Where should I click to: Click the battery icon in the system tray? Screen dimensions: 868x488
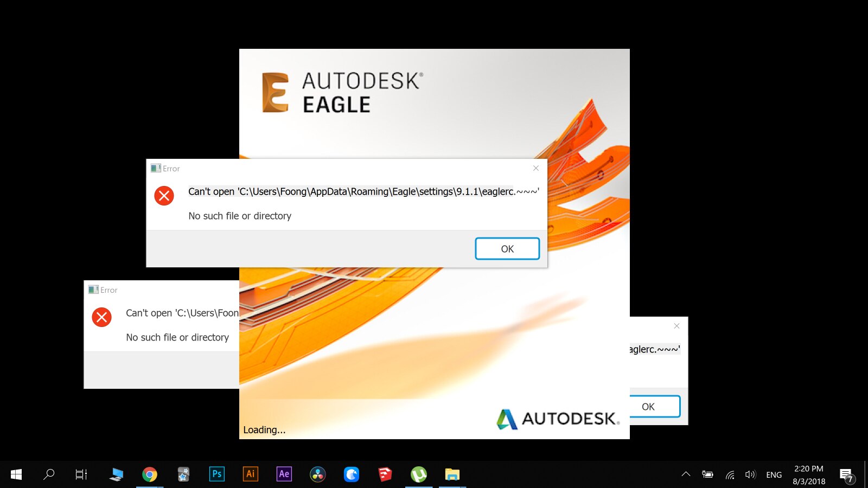tap(707, 474)
